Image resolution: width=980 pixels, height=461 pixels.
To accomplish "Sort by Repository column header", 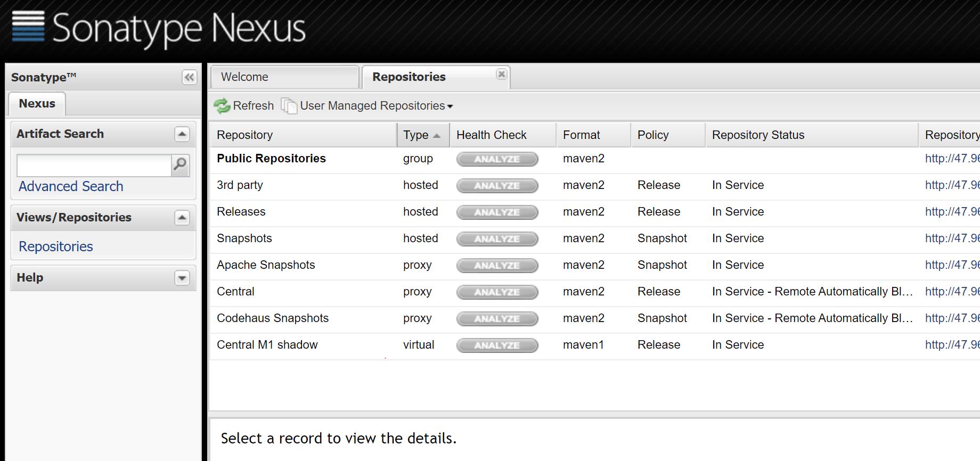I will tap(303, 135).
